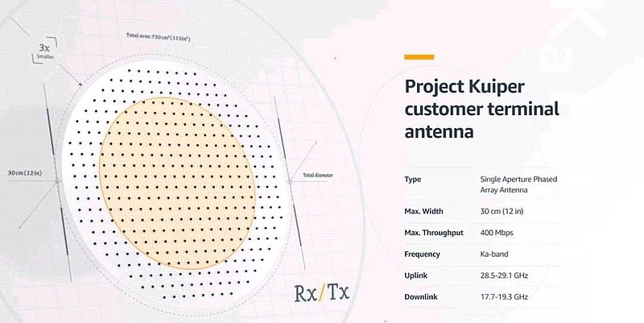Click the orange shaded inner antenna ellipse
Viewport: 644px width, 323px height.
[x=177, y=184]
